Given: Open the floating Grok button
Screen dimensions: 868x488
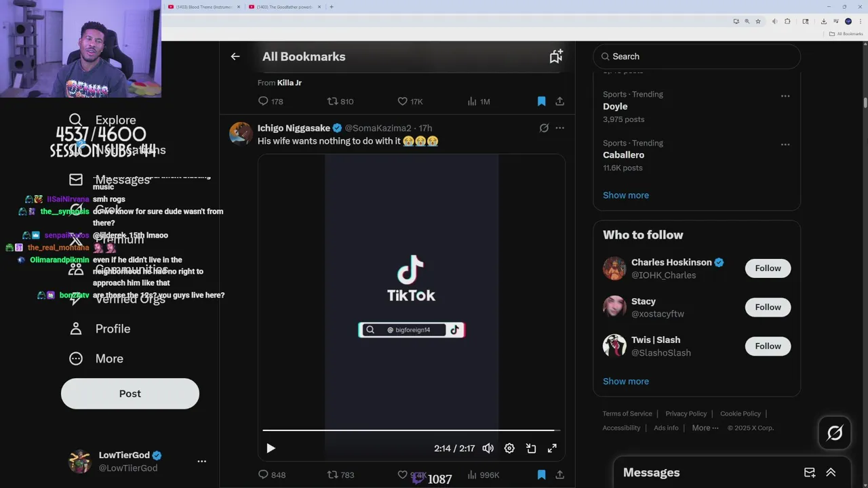Looking at the screenshot, I should (834, 432).
